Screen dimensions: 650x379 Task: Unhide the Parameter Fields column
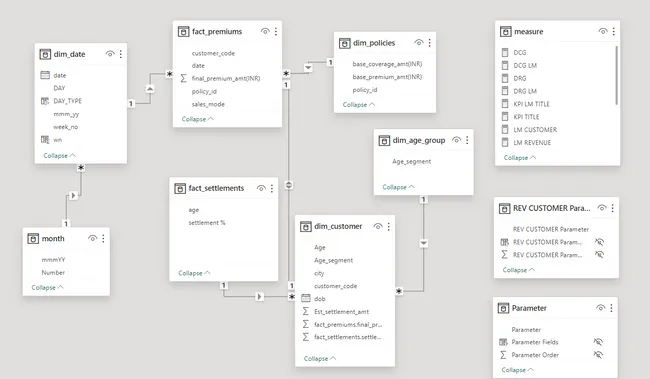598,342
